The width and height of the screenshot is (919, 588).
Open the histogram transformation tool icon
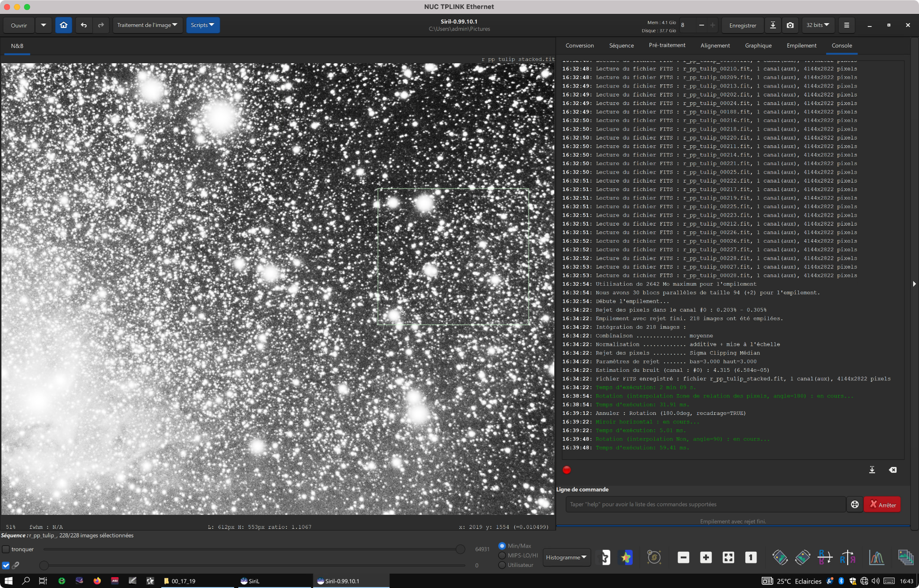point(876,557)
